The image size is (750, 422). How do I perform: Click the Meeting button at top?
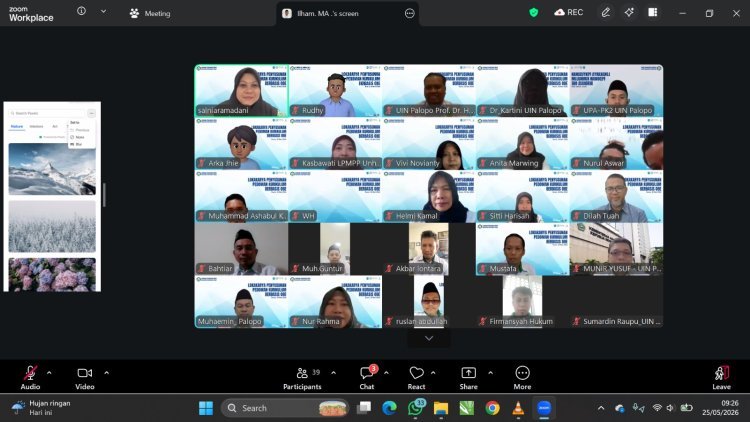point(150,13)
